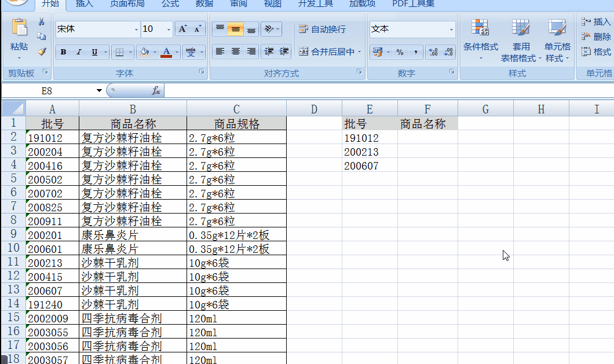The width and height of the screenshot is (614, 364).
Task: Toggle italic formatting
Action: point(78,52)
